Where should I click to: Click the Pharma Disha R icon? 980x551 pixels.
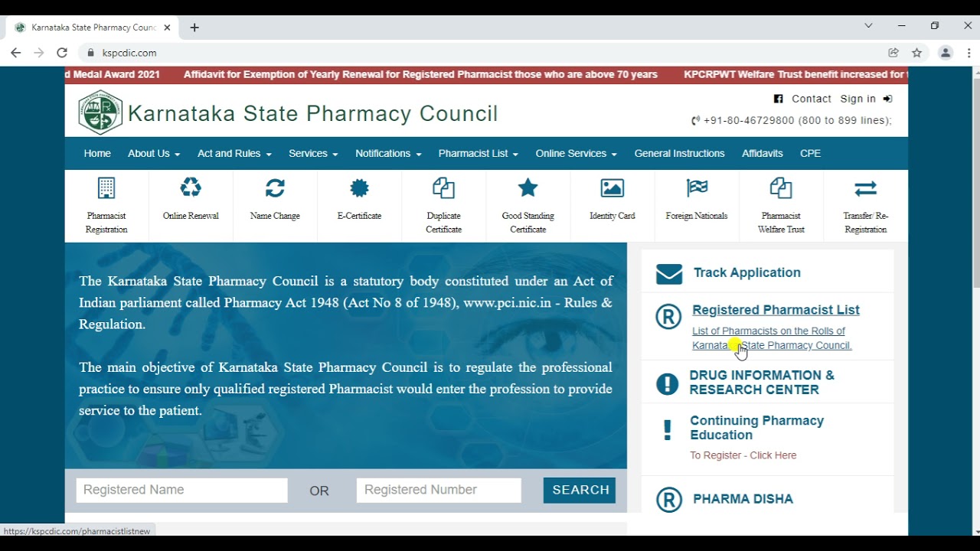click(x=668, y=500)
